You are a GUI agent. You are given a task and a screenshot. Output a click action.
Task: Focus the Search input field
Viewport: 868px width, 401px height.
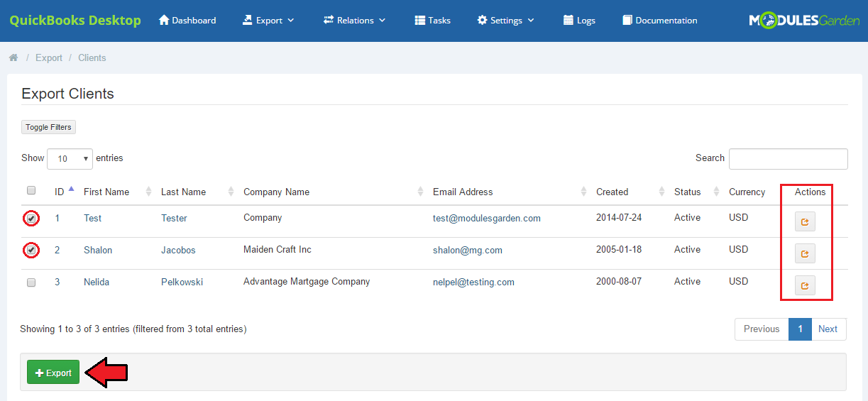click(789, 159)
